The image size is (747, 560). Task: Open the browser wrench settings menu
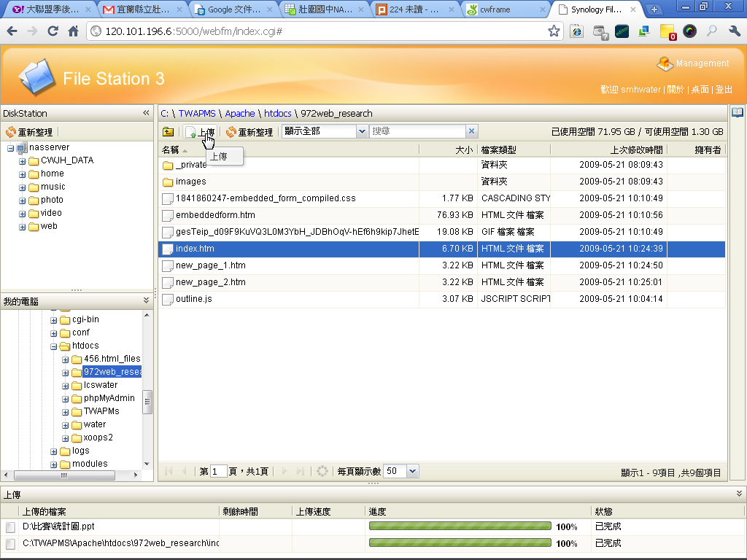coord(735,31)
